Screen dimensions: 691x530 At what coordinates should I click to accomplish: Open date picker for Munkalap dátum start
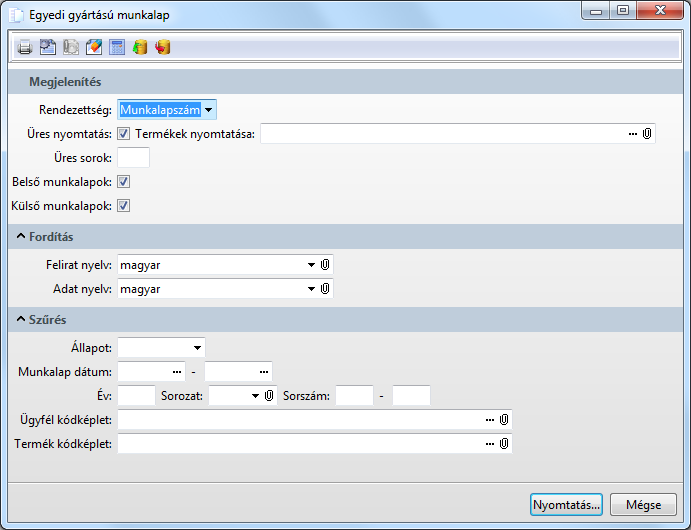click(x=177, y=372)
